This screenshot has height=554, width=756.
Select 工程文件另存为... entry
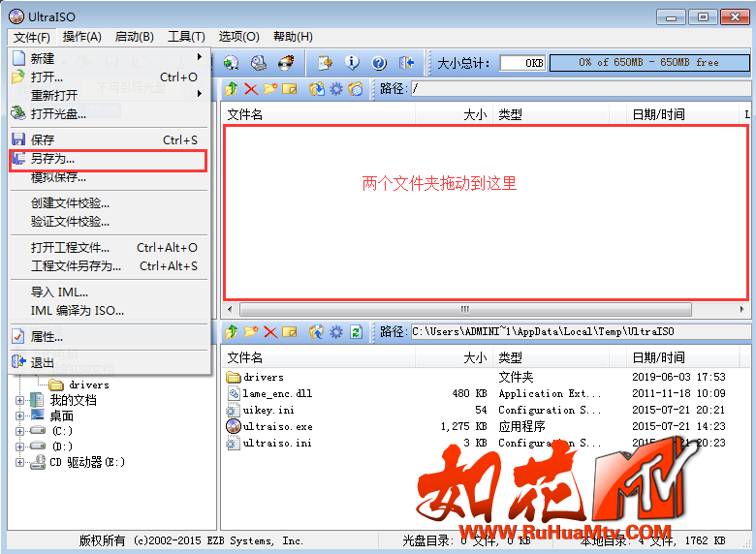click(x=109, y=266)
